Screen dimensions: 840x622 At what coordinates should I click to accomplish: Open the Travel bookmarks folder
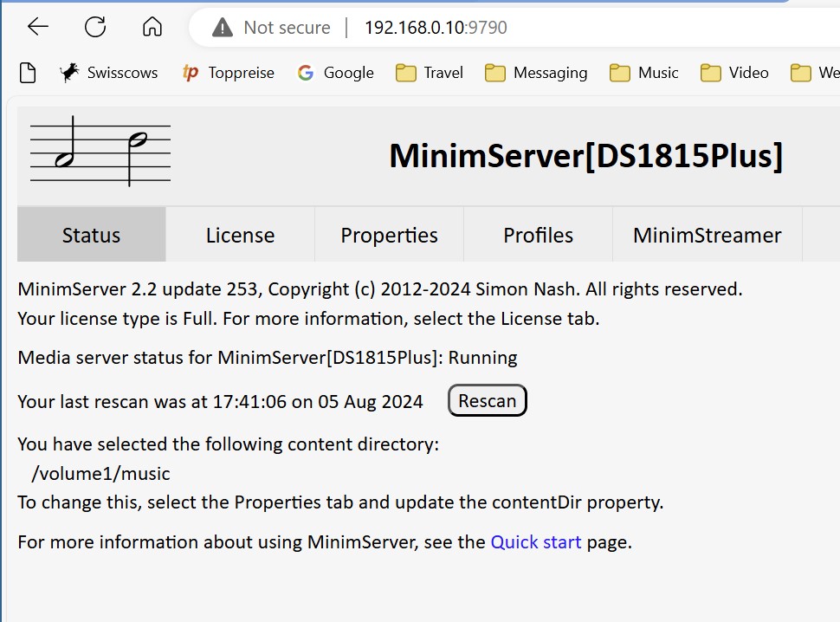coord(430,72)
